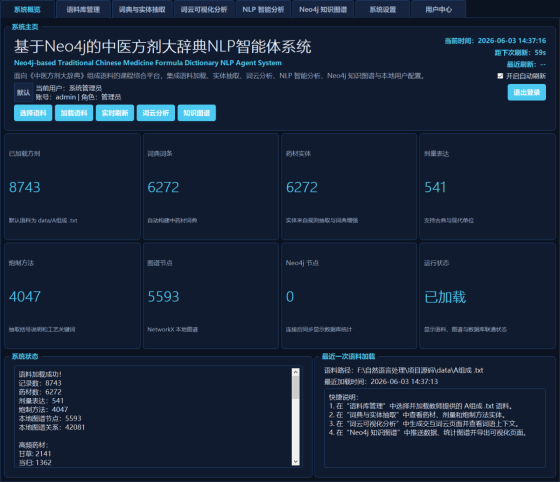Click the 快捷说明: heading

click(x=344, y=397)
